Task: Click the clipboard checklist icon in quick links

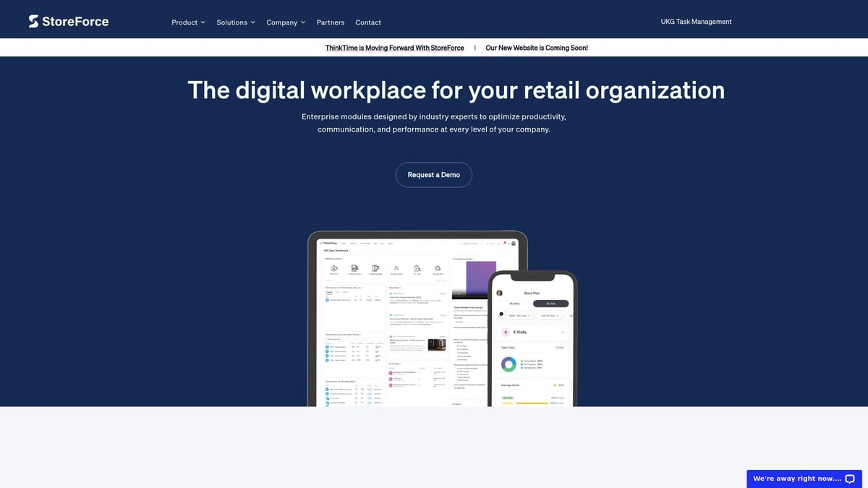Action: 417,268
